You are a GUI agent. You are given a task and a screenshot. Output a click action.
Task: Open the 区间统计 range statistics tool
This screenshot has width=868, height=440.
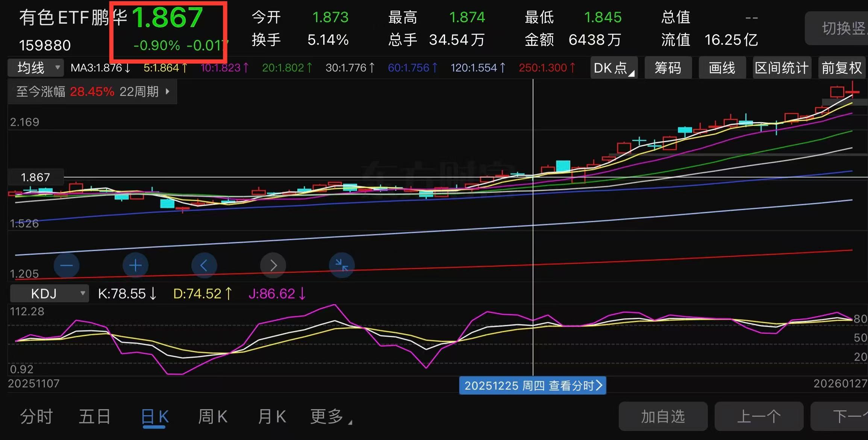point(782,68)
